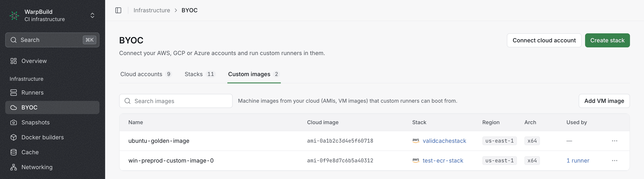Click the Overview grid icon
This screenshot has width=644, height=179.
point(14,61)
